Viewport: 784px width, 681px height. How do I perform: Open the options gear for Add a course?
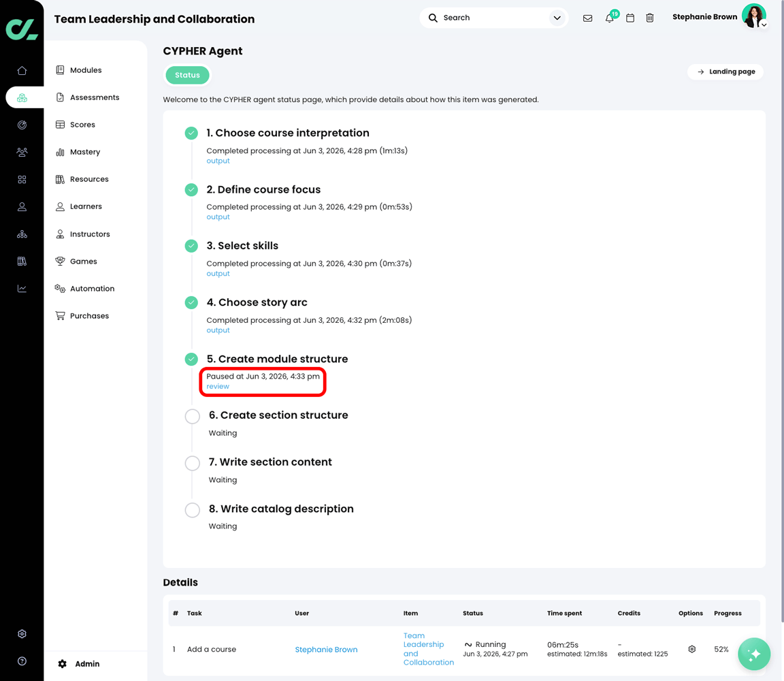pos(692,649)
